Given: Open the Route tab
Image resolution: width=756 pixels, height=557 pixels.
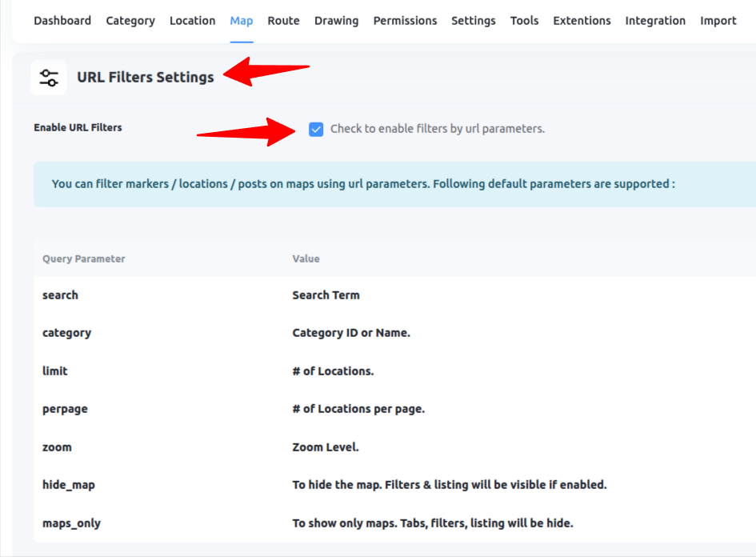Looking at the screenshot, I should point(283,21).
